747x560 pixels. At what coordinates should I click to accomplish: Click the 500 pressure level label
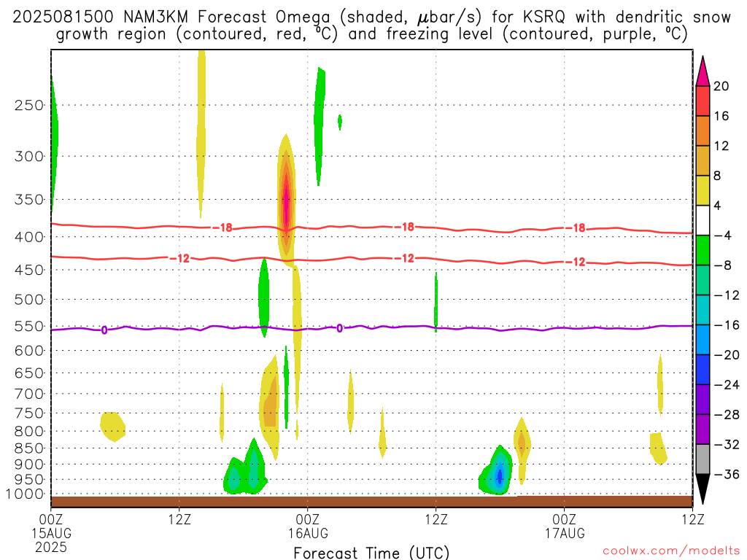pyautogui.click(x=29, y=300)
